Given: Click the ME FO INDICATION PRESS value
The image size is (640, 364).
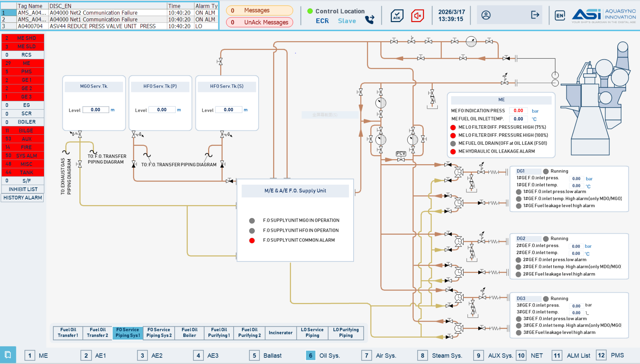Looking at the screenshot, I should coord(518,111).
